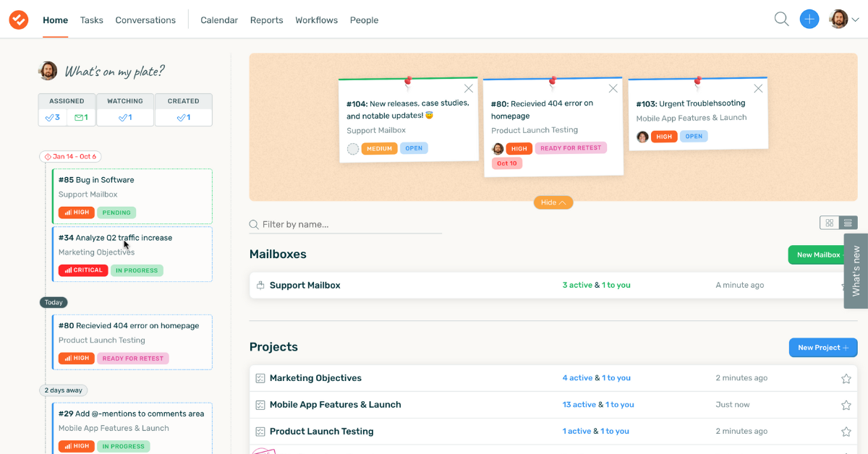Viewport: 868px width, 454px height.
Task: Click the CRITICAL priority badge on #34
Action: (x=83, y=270)
